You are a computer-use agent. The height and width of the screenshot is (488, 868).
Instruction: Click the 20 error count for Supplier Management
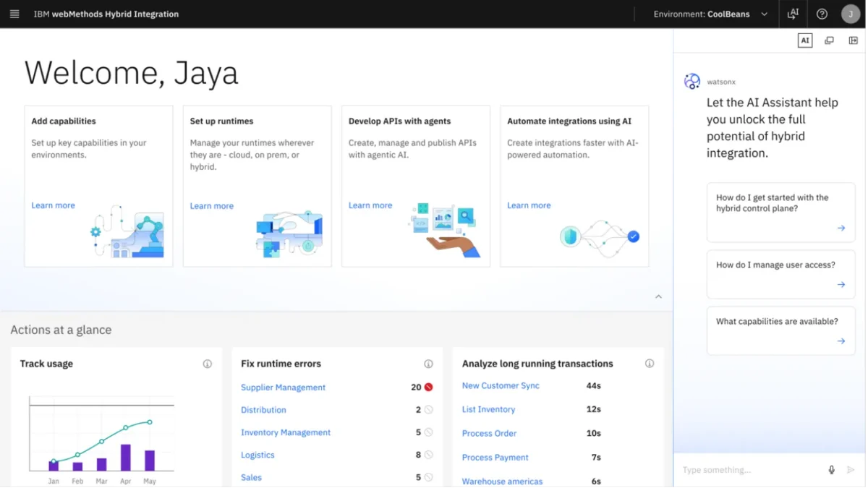(416, 388)
